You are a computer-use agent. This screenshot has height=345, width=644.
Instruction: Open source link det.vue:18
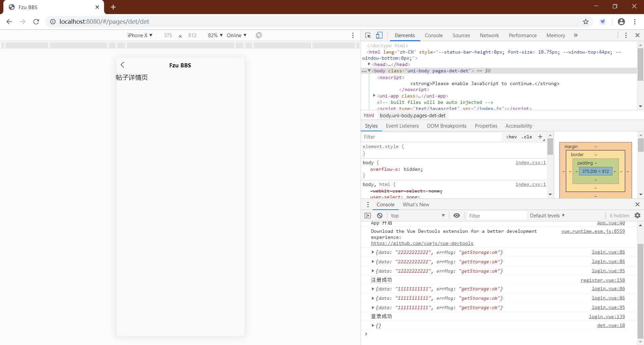click(x=611, y=325)
